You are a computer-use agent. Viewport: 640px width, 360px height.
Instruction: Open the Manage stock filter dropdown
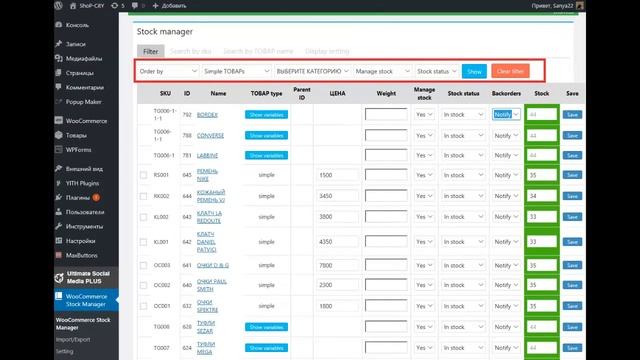point(382,71)
